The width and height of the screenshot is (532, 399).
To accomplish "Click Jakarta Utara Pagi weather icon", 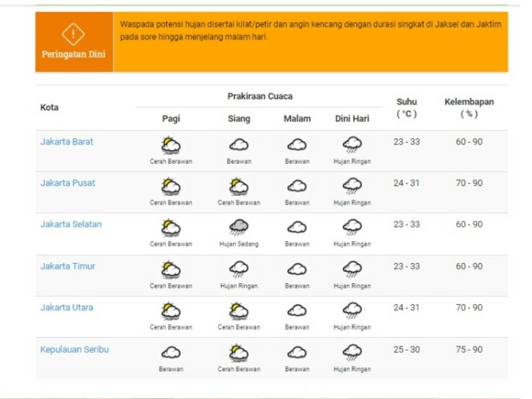I will point(170,311).
